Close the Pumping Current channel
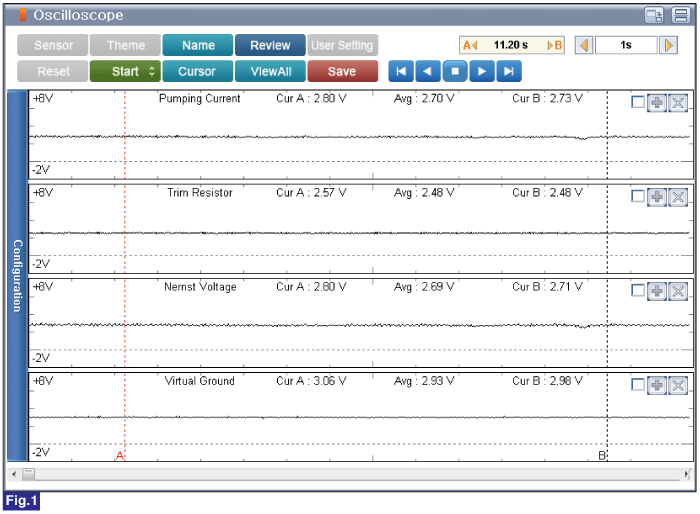700x514 pixels. (x=678, y=103)
